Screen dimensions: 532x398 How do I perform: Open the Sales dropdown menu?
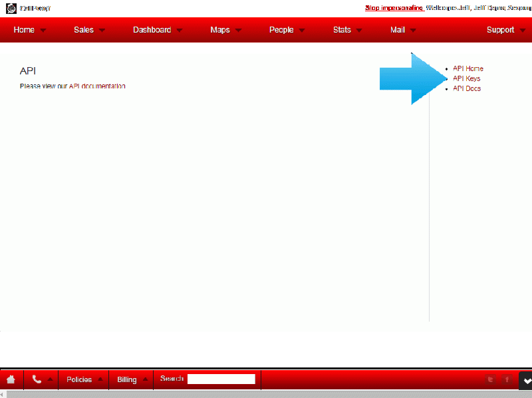(89, 30)
